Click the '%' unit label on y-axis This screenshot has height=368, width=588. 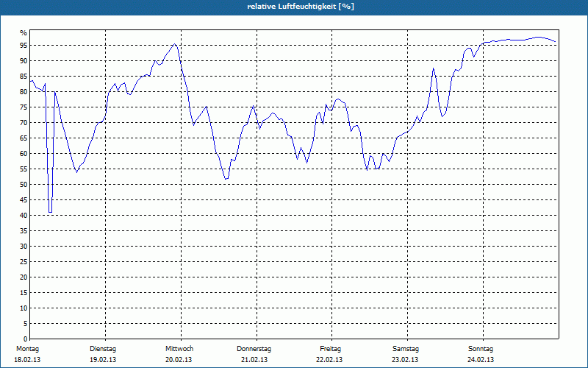24,33
